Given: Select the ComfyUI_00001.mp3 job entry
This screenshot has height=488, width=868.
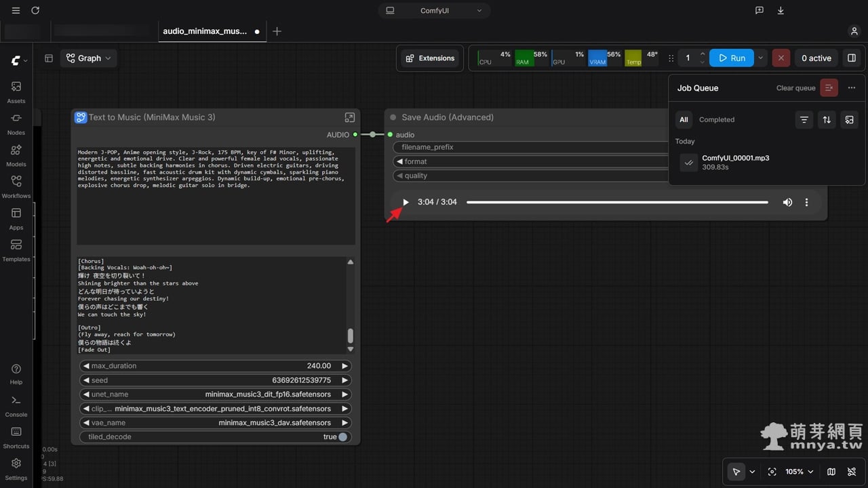Looking at the screenshot, I should pos(767,163).
